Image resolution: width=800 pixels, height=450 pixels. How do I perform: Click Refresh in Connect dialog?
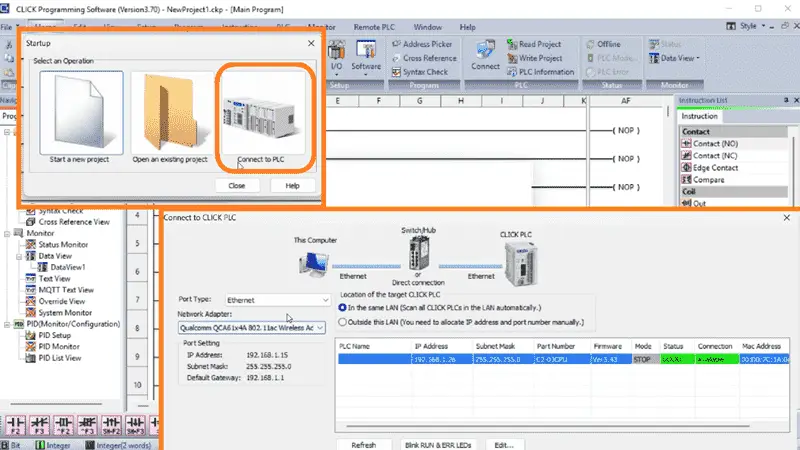364,445
